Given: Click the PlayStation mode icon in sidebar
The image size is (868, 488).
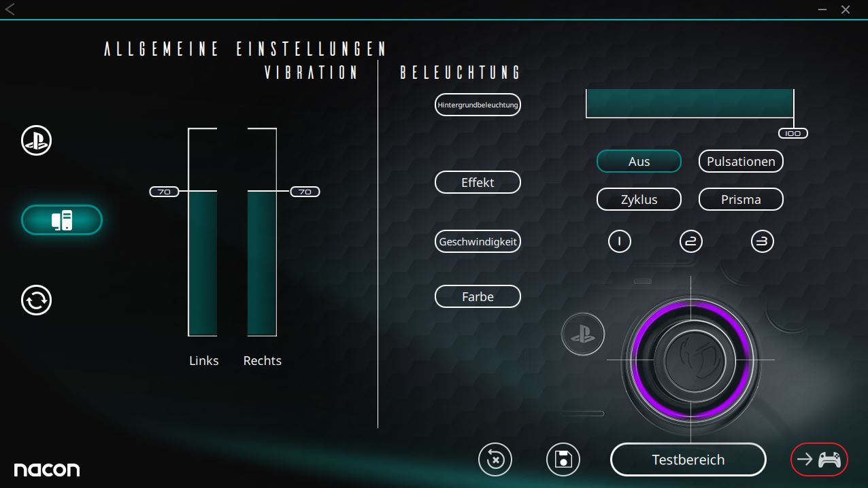Looking at the screenshot, I should point(37,141).
